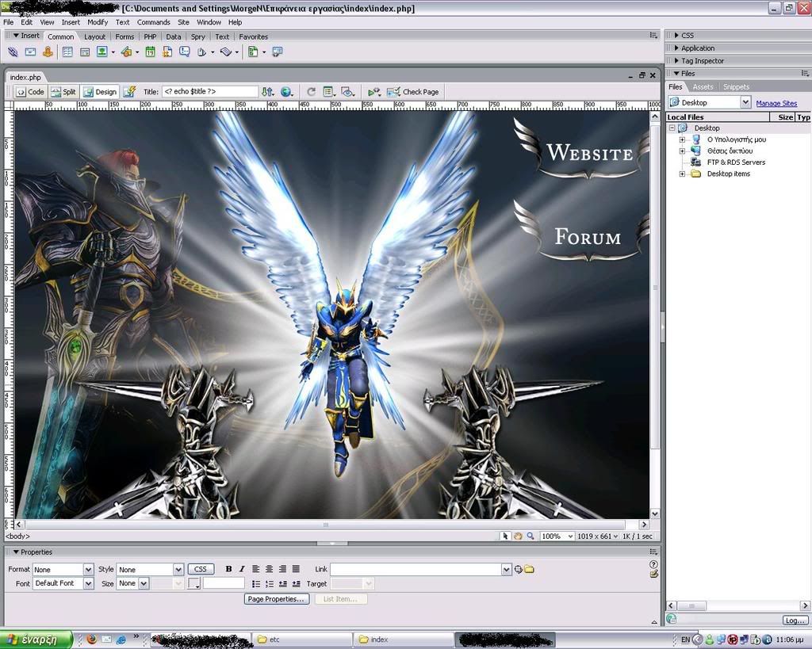The width and height of the screenshot is (812, 649).
Task: Click the Manage Sites link
Action: point(776,103)
